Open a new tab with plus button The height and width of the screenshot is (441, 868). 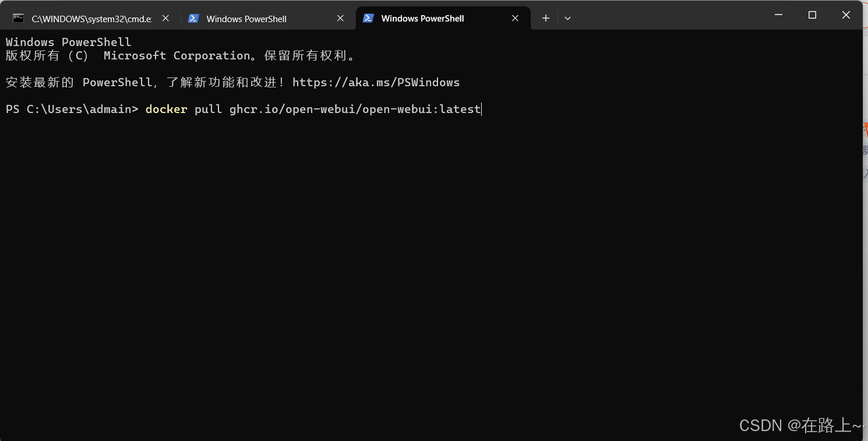546,18
